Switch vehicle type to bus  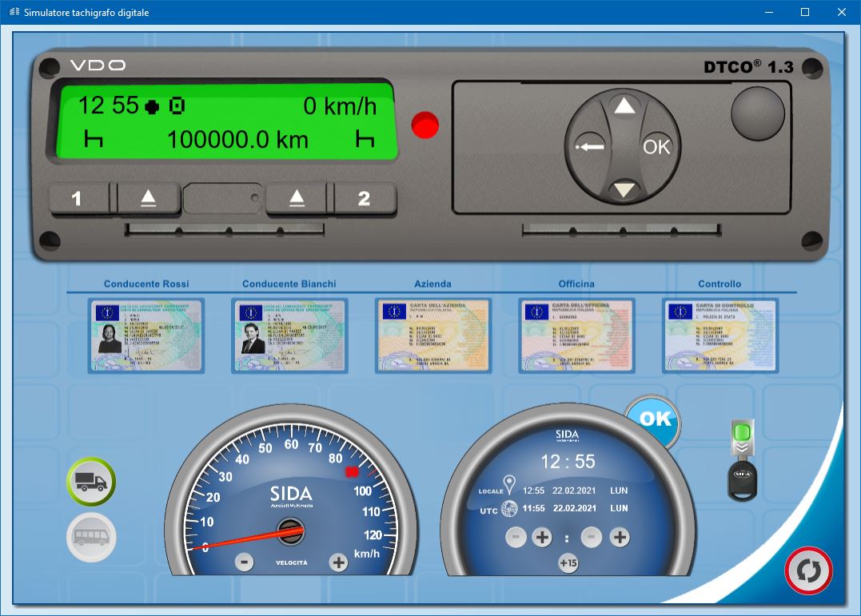point(92,537)
